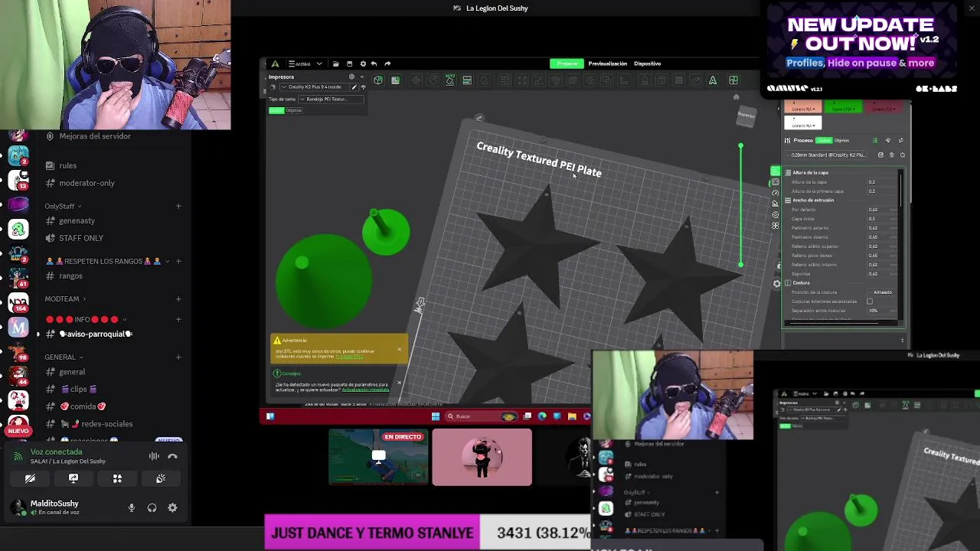This screenshot has width=980, height=551.
Task: Click the redo arrow in slicer
Action: pos(387,64)
